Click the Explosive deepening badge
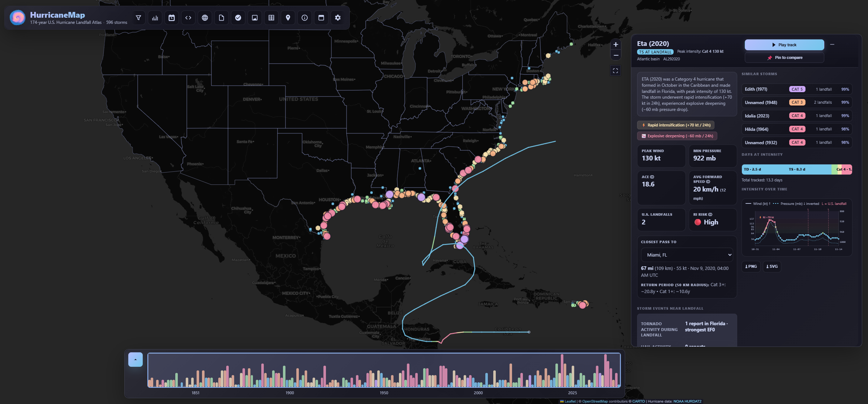Image resolution: width=868 pixels, height=404 pixels. pos(677,136)
